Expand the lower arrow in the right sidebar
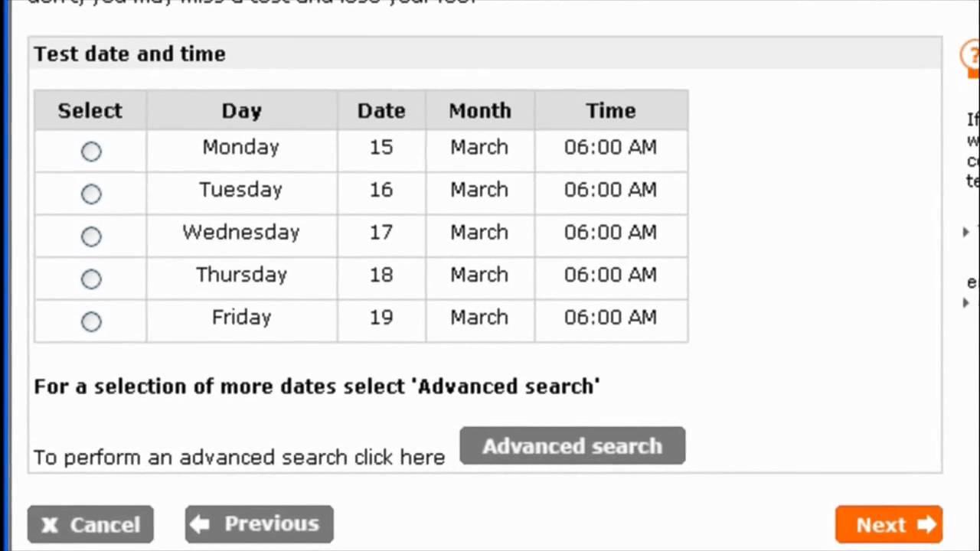This screenshot has height=551, width=980. coord(966,303)
